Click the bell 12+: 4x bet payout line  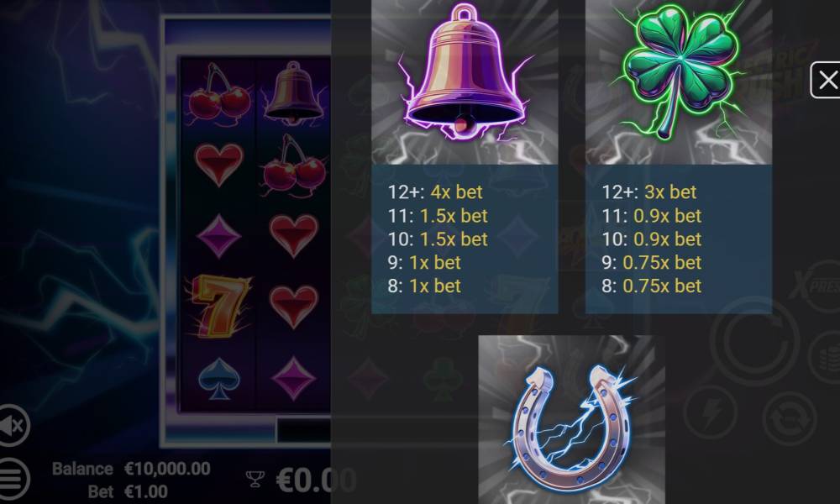point(435,192)
